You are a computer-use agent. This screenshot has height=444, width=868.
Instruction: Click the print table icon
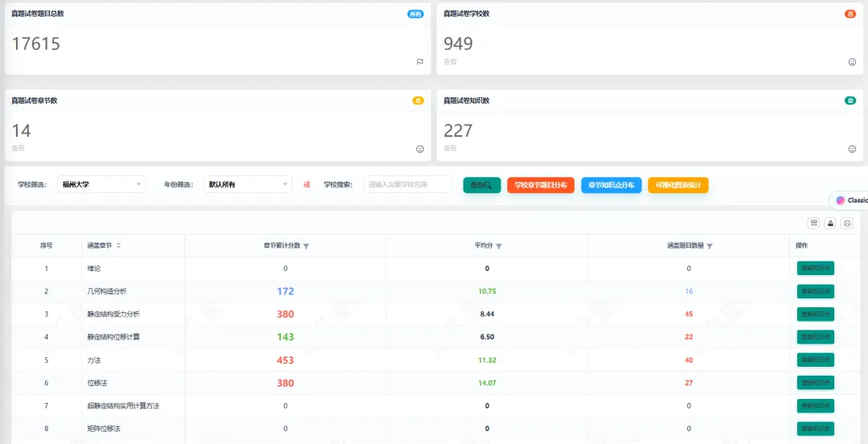[847, 223]
